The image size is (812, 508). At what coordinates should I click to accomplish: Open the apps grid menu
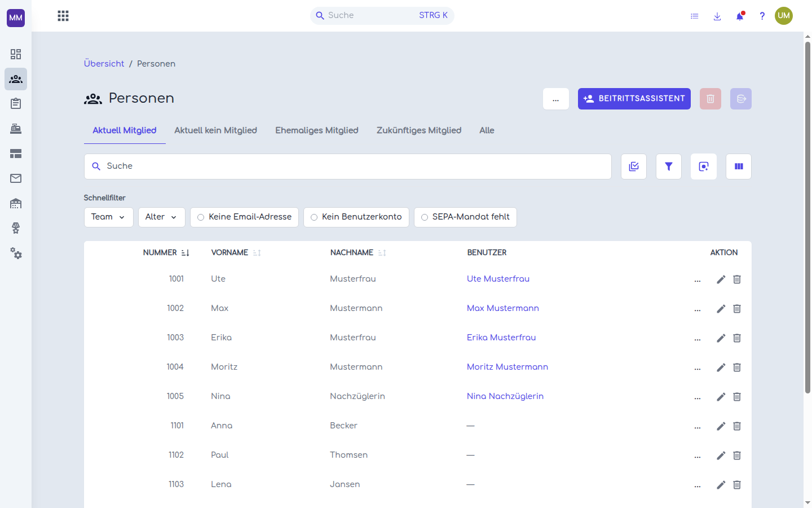63,16
